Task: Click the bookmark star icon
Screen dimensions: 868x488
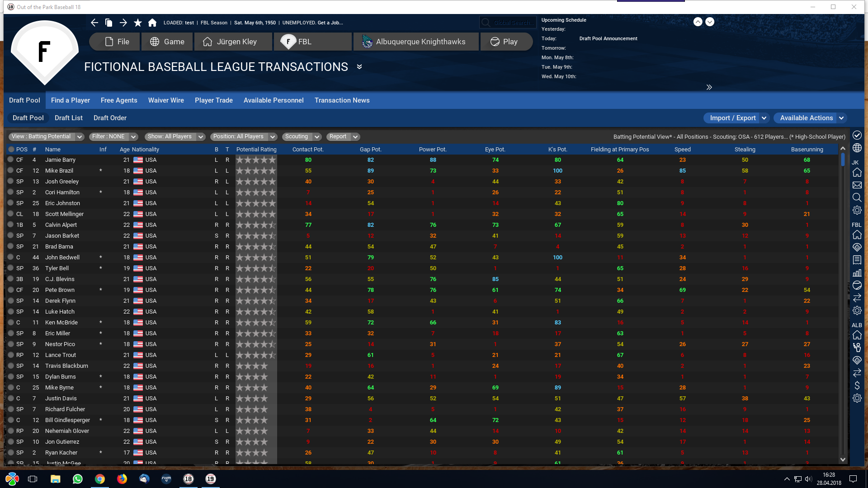Action: [x=138, y=23]
